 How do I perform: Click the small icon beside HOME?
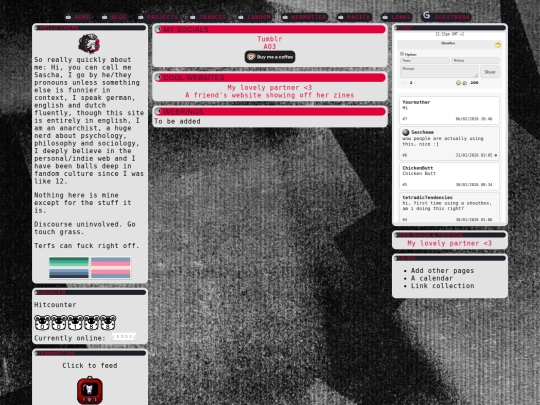click(69, 17)
